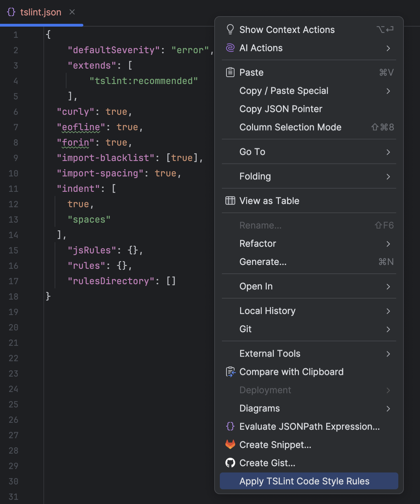Open AI Actions via its swirl icon
This screenshot has width=420, height=504.
coord(230,48)
